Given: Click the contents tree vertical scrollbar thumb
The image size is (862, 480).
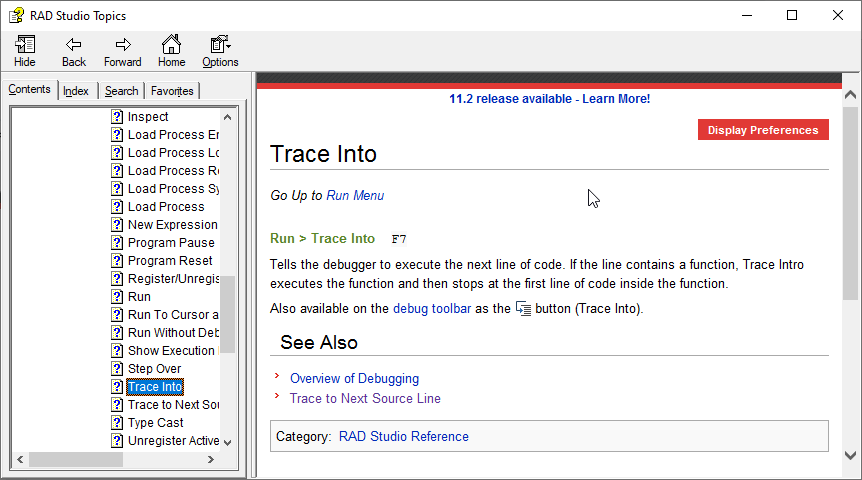Looking at the screenshot, I should point(228,314).
